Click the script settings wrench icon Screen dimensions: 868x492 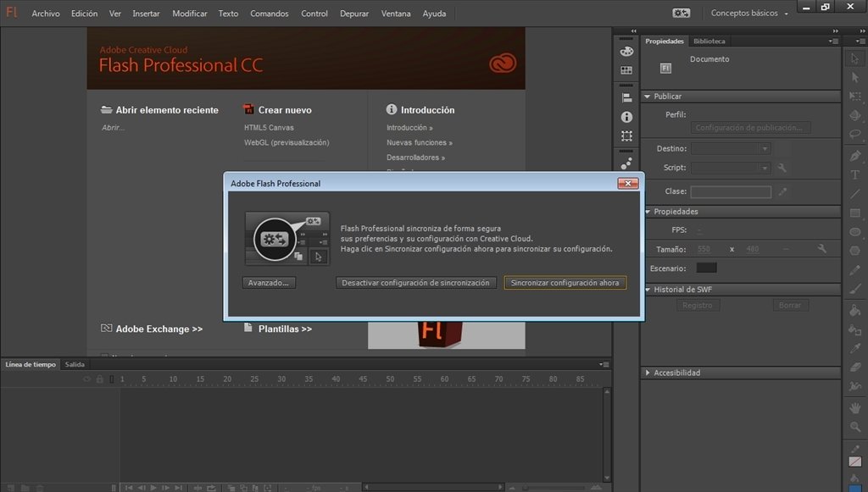[782, 168]
